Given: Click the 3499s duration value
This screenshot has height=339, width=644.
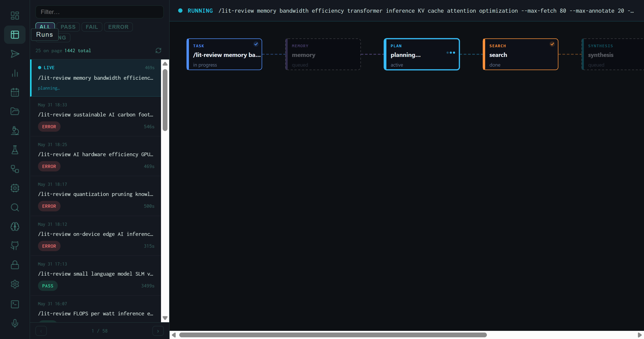Looking at the screenshot, I should point(147,286).
